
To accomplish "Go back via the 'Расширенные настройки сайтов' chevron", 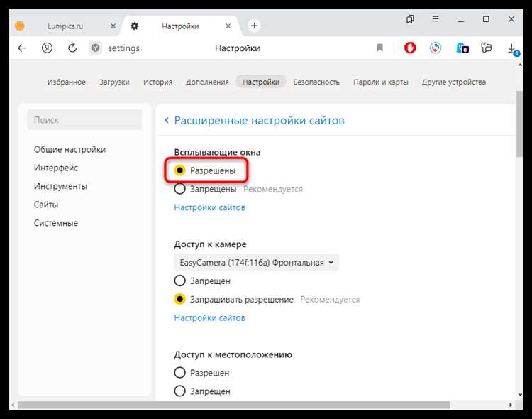I will [x=167, y=121].
